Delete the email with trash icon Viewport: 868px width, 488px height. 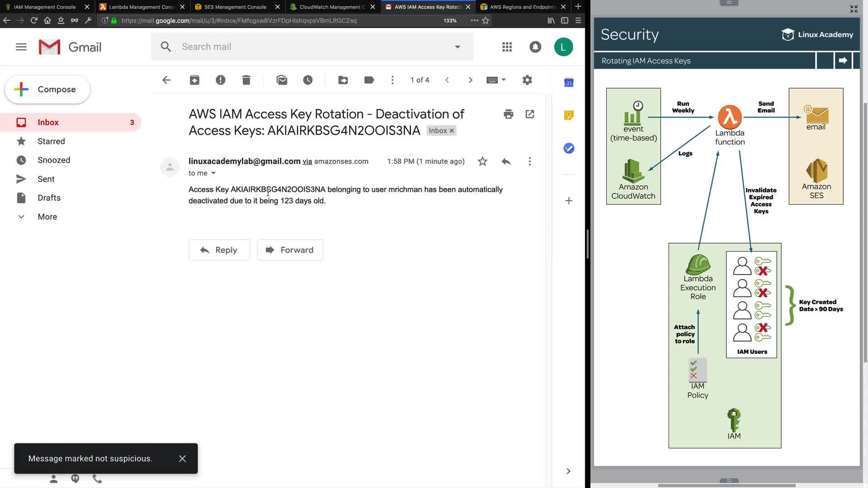coord(246,80)
